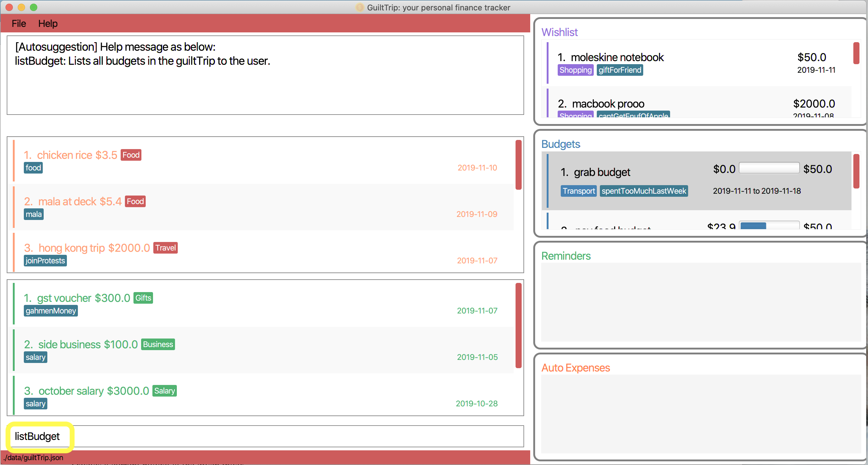Click the giftForFriend tag

pyautogui.click(x=620, y=70)
